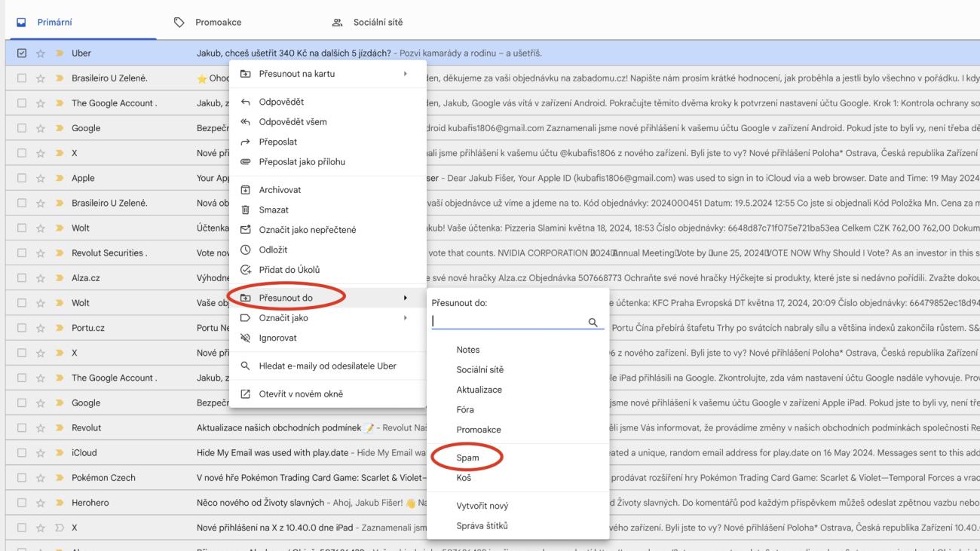The height and width of the screenshot is (551, 980).
Task: Select Promoakce in the Přesunout do list
Action: coord(518,430)
